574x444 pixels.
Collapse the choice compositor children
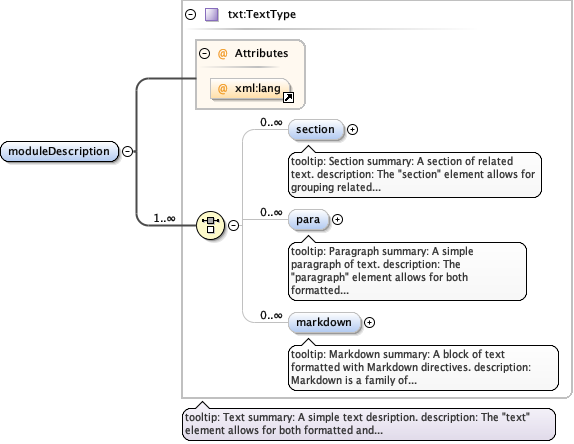234,225
